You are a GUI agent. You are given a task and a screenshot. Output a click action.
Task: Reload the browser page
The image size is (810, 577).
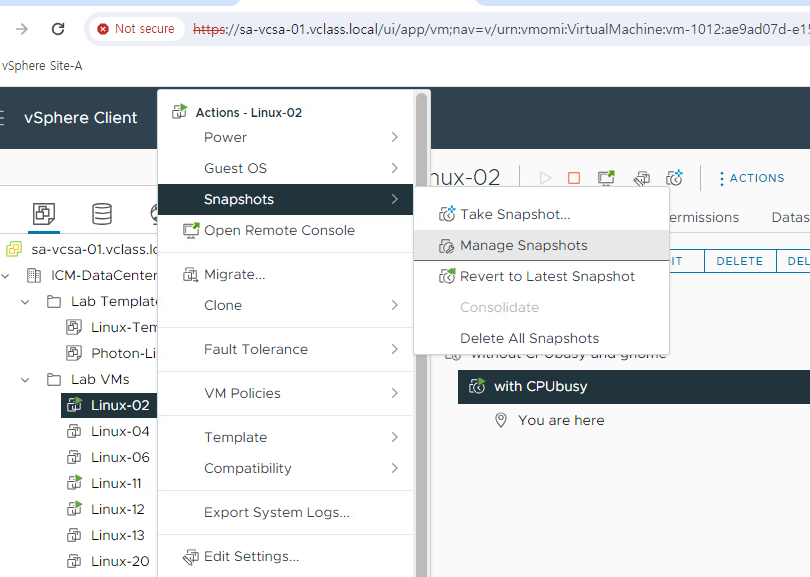coord(58,29)
